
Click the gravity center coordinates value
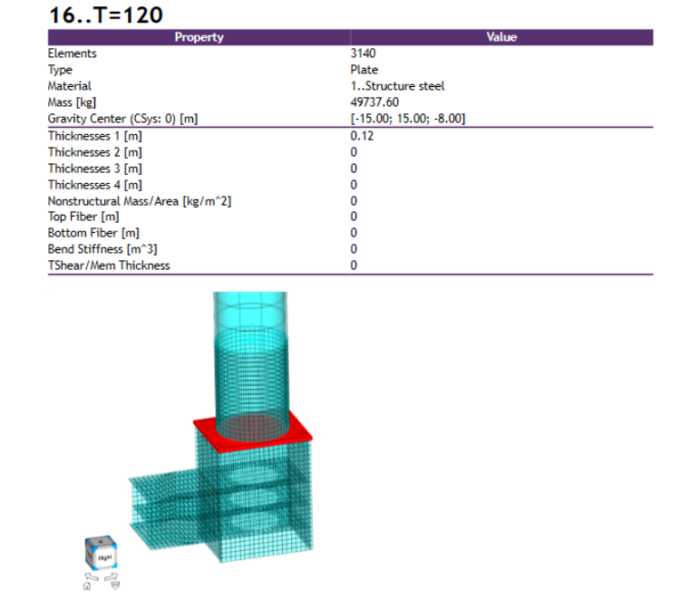click(408, 119)
